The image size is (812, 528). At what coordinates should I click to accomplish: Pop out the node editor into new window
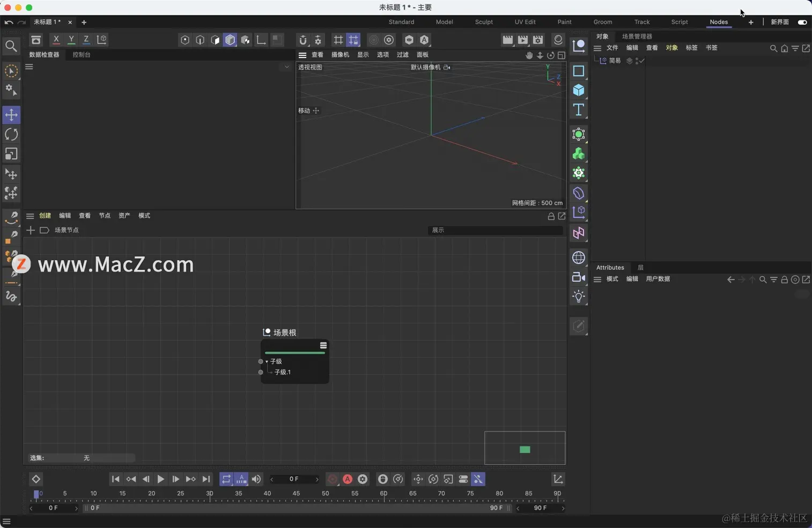[x=562, y=216]
